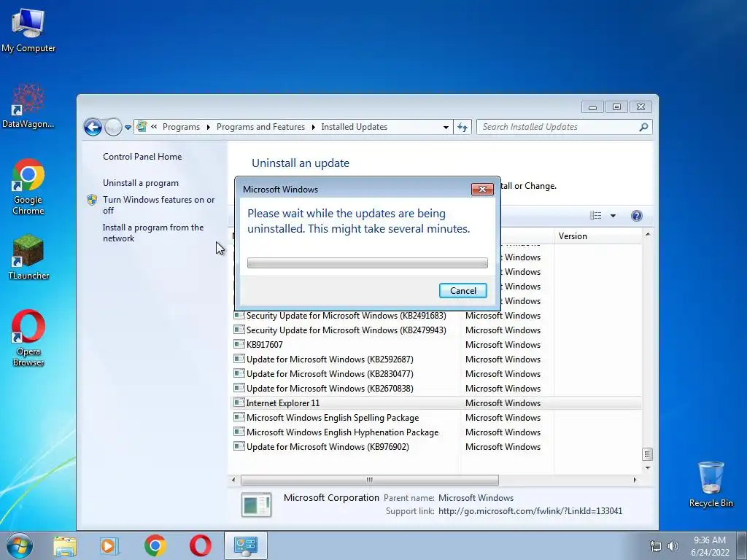Screen dimensions: 747x560
Task: Open the go.microsoft.com support link
Action: click(x=530, y=511)
